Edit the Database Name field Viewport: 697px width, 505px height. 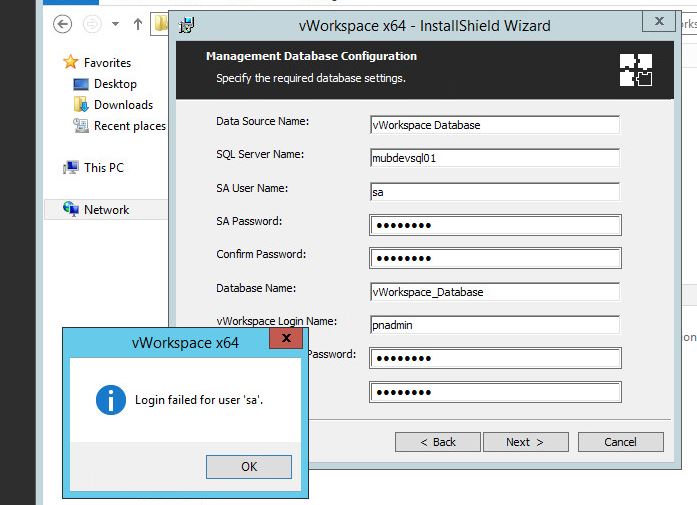(495, 292)
